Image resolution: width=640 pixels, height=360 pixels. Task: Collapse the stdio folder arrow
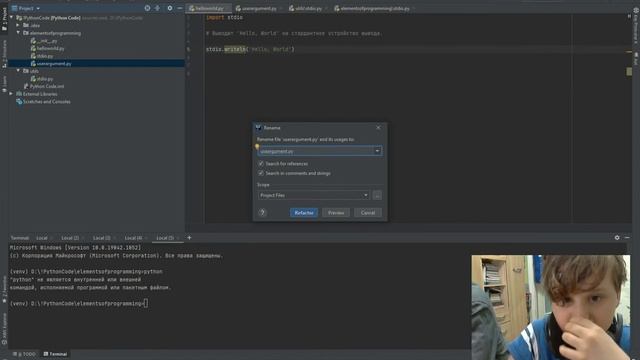click(18, 71)
